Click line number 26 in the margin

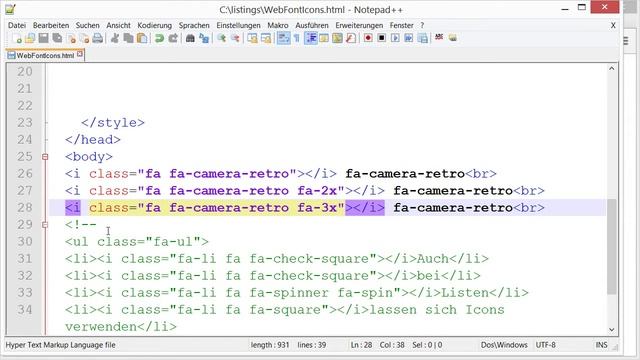25,174
